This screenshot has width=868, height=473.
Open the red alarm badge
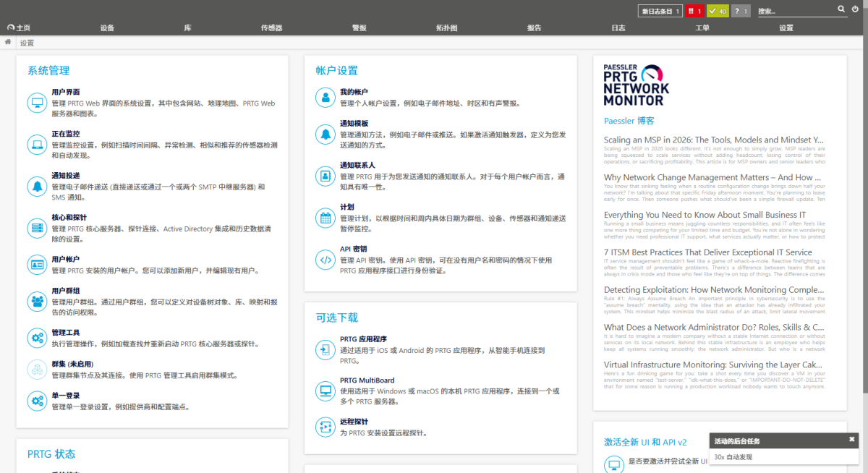tap(694, 10)
